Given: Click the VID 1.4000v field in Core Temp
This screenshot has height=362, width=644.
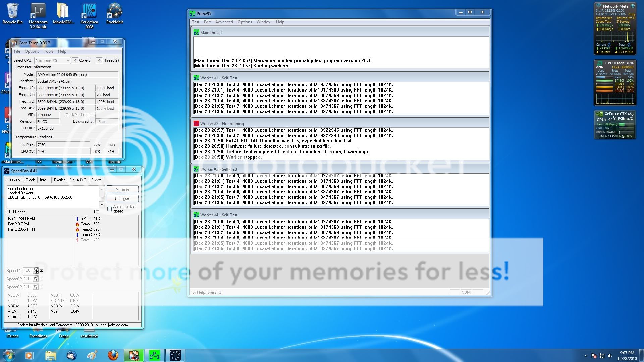Looking at the screenshot, I should click(x=48, y=115).
